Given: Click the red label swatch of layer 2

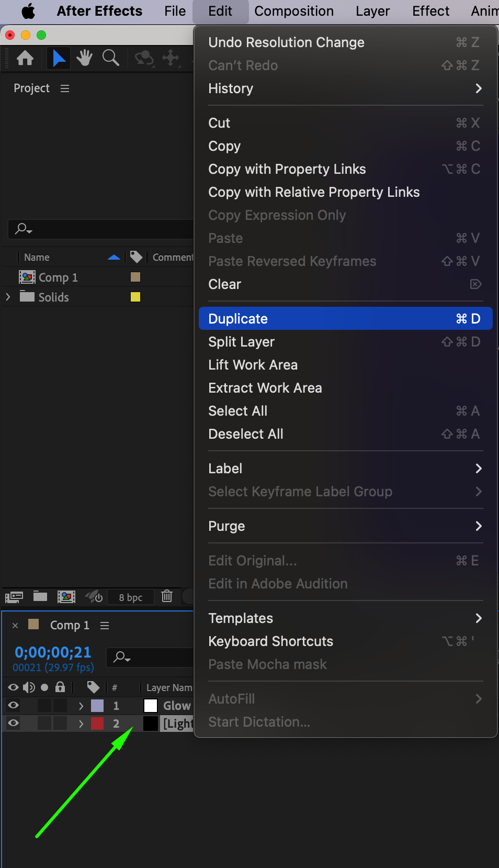Looking at the screenshot, I should (97, 724).
